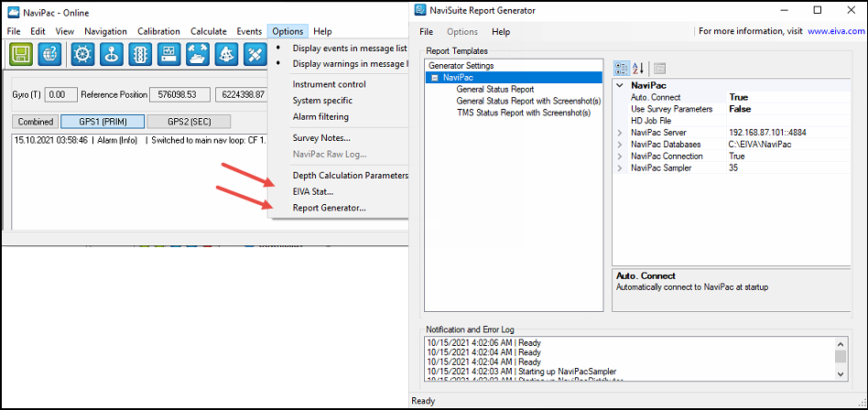This screenshot has height=410, width=868.
Task: Select General Status Report with Screenshot(s)
Action: (x=528, y=102)
